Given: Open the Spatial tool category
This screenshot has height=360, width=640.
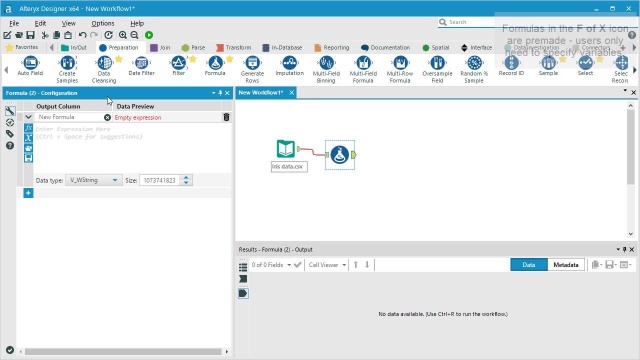Looking at the screenshot, I should click(x=436, y=48).
